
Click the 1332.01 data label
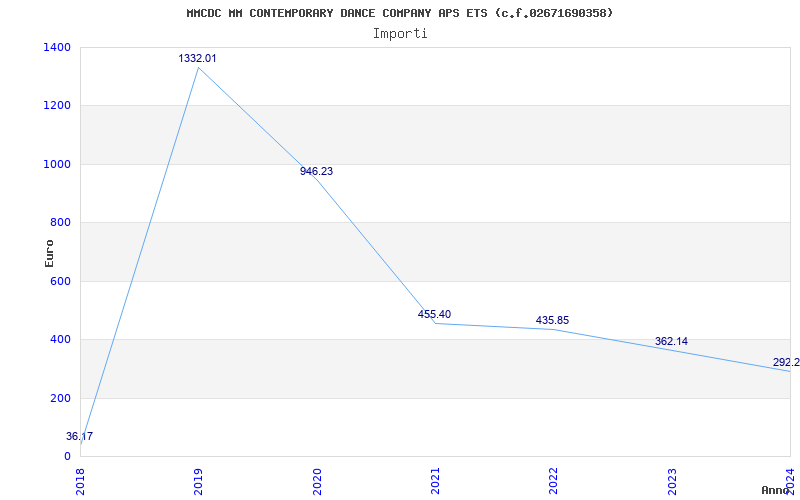pyautogui.click(x=197, y=59)
